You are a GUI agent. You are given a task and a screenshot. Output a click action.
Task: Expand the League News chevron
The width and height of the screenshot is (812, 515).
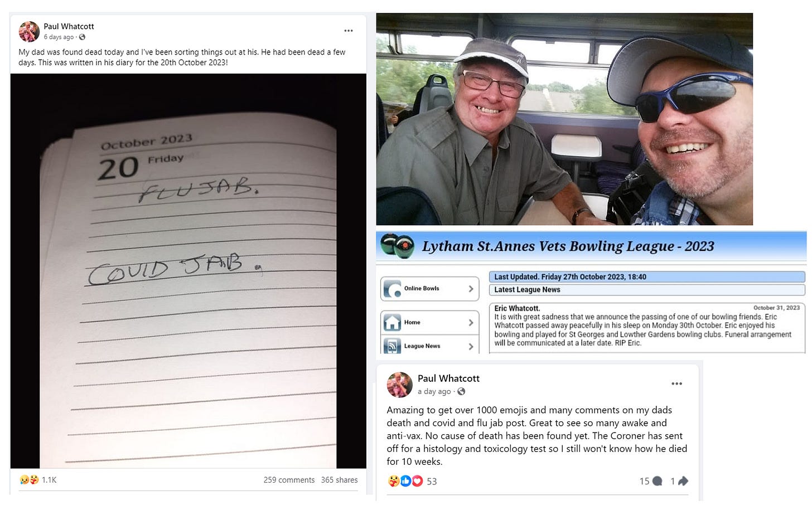[x=471, y=346]
